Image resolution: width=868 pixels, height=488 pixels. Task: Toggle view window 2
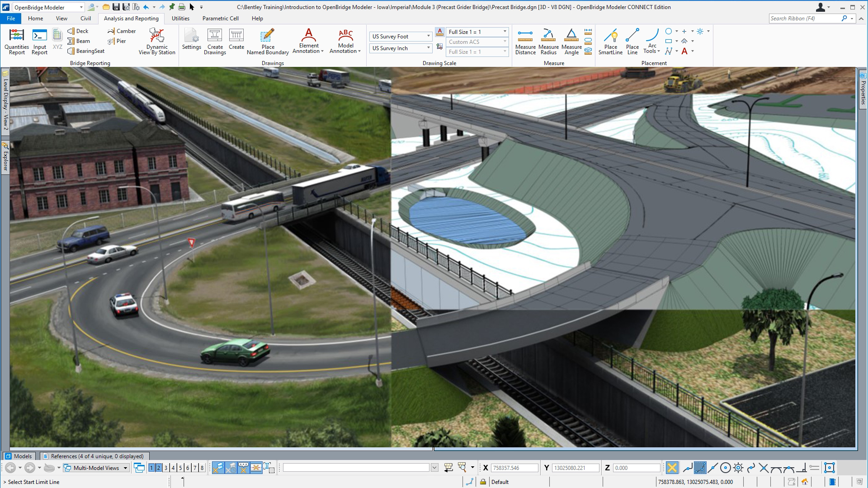coord(159,468)
